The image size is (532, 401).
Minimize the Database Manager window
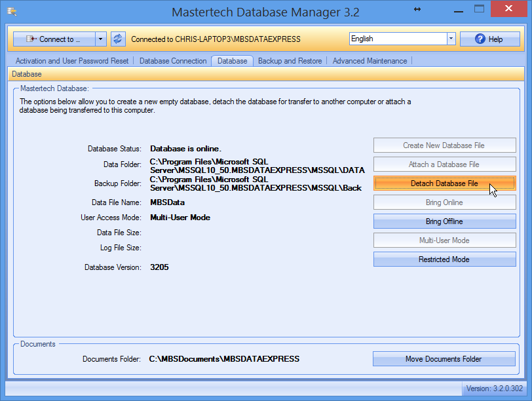tap(459, 10)
